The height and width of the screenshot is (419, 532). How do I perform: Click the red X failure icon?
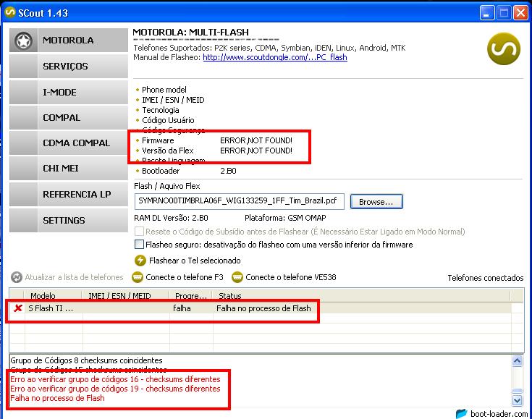point(17,308)
